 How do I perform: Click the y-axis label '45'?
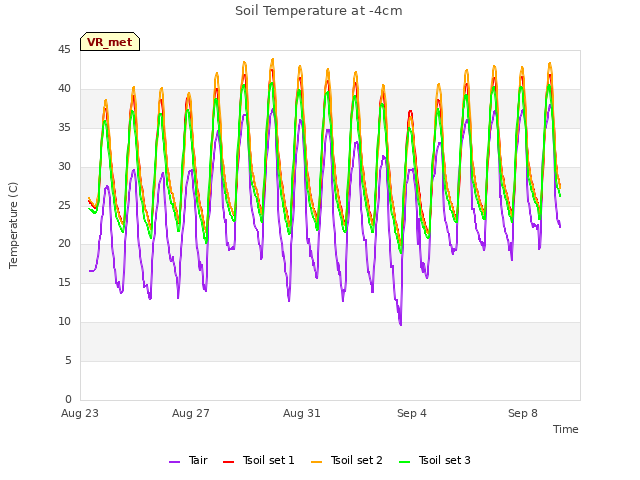coord(64,50)
